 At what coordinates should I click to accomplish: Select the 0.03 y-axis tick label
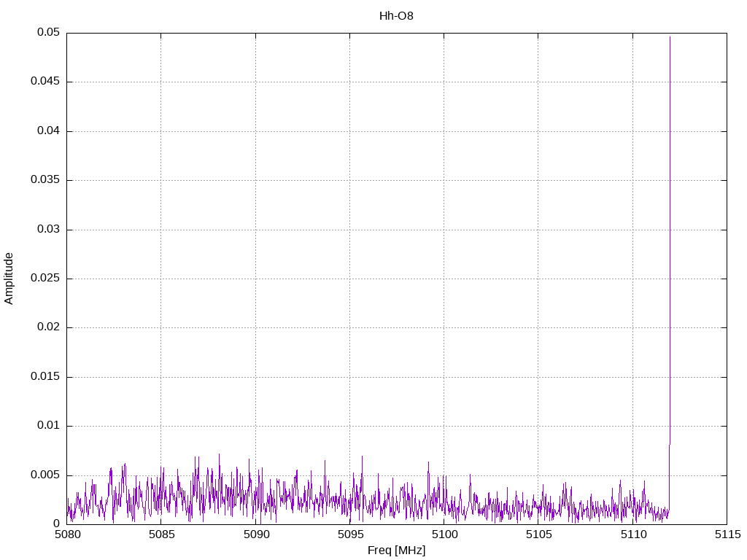[48, 229]
